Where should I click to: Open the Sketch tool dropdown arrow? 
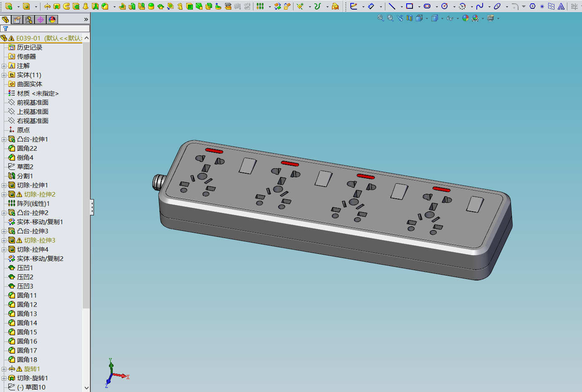pos(363,7)
